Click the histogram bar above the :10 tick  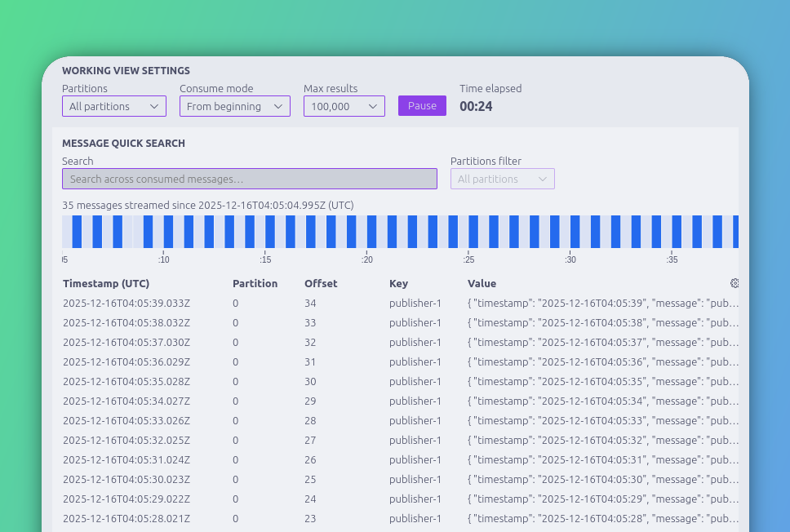pyautogui.click(x=168, y=232)
